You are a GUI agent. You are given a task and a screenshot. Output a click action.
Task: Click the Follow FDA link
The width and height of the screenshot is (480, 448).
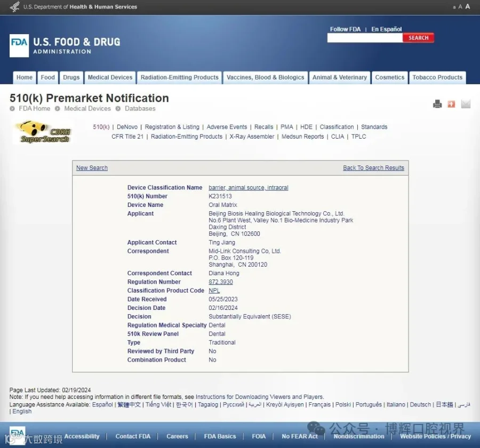coord(345,29)
